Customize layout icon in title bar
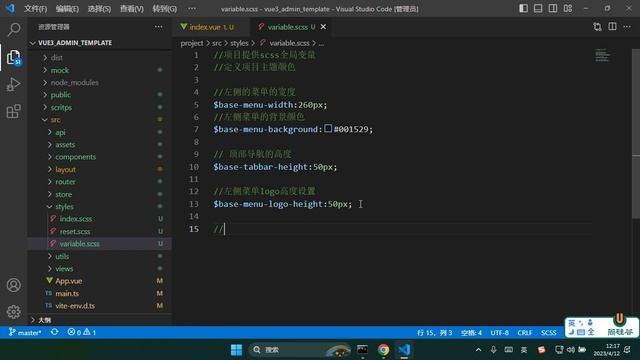Screen dimensions: 640x360 coord(568,9)
